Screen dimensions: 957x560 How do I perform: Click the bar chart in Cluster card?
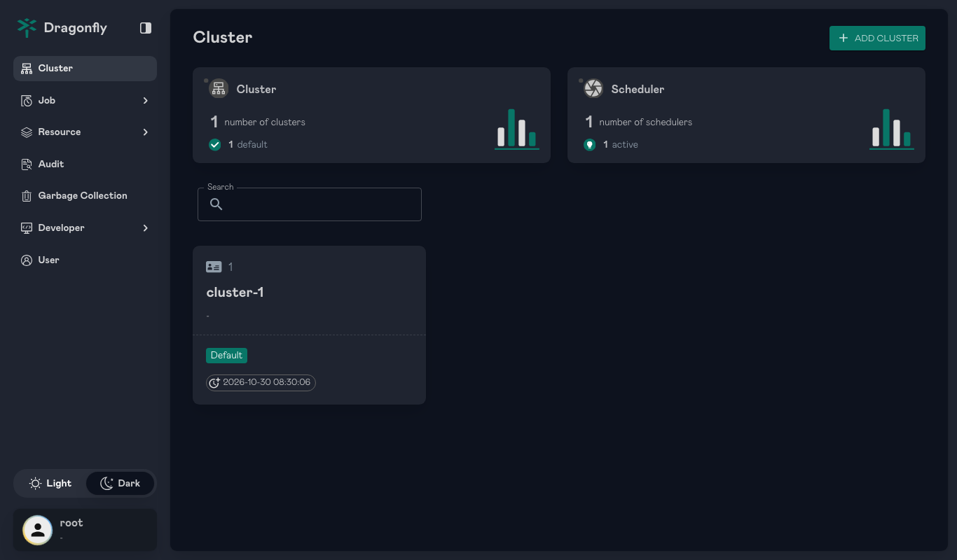pyautogui.click(x=517, y=129)
